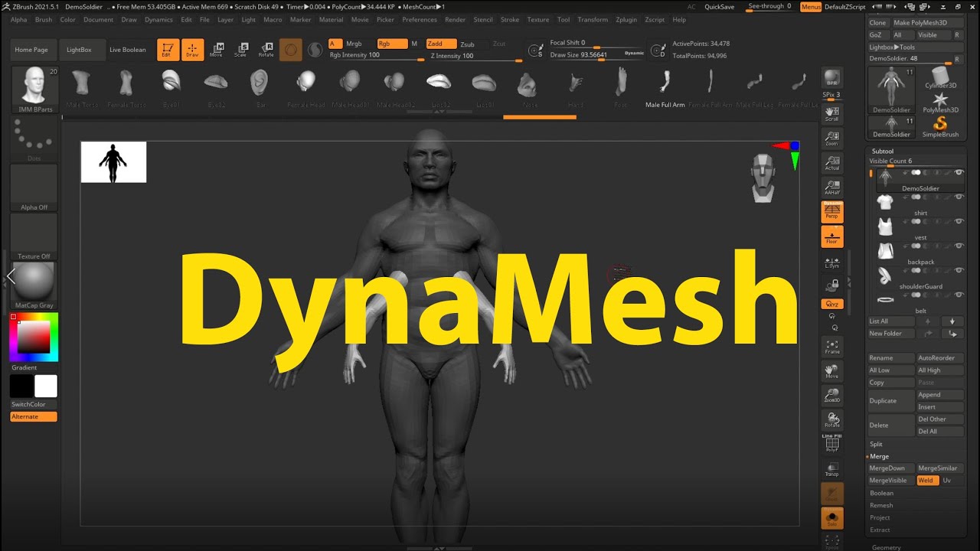
Task: Pick the Male Full Arm part
Action: tap(665, 86)
